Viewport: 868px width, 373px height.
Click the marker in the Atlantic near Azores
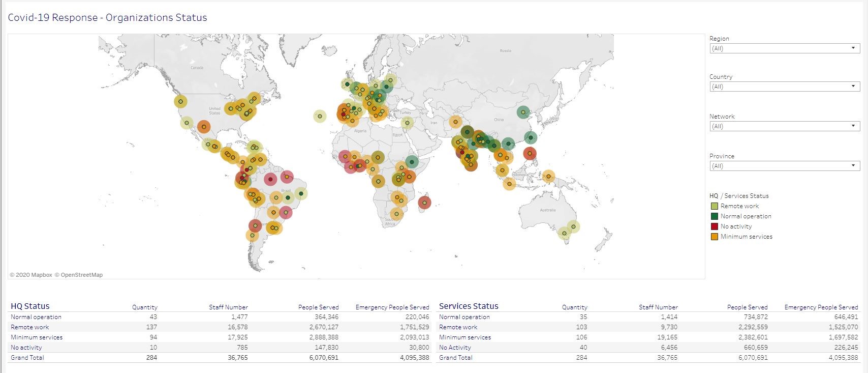[319, 116]
